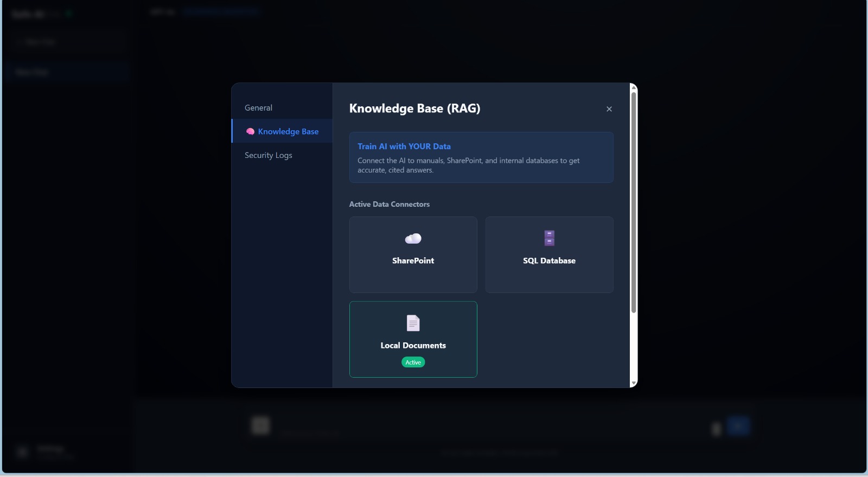Open the General settings tab

coord(258,108)
